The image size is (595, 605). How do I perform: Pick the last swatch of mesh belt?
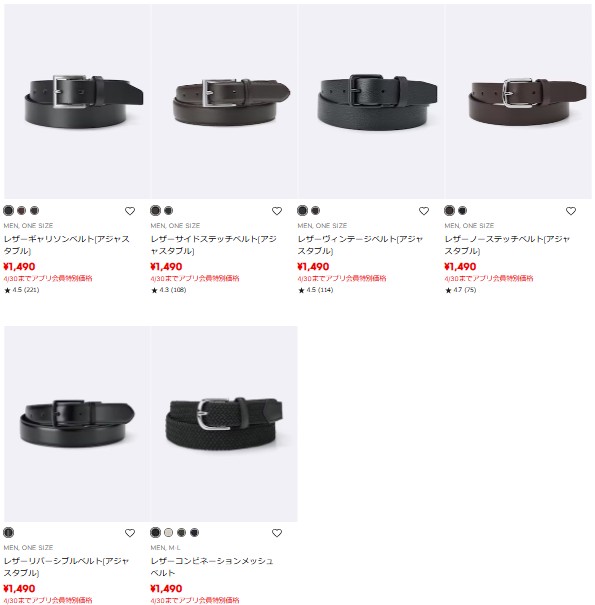coord(195,532)
